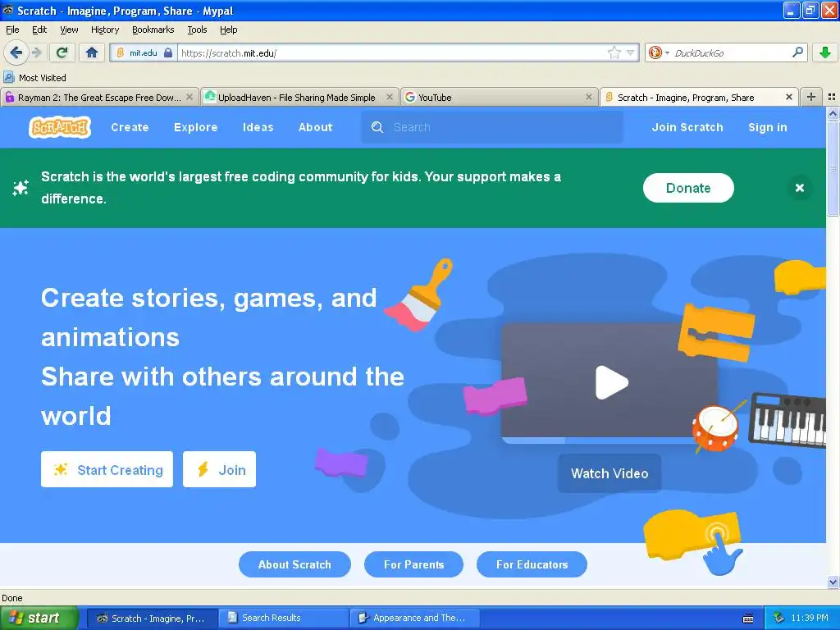Click the browser Forward arrow
The image size is (840, 630).
36,52
